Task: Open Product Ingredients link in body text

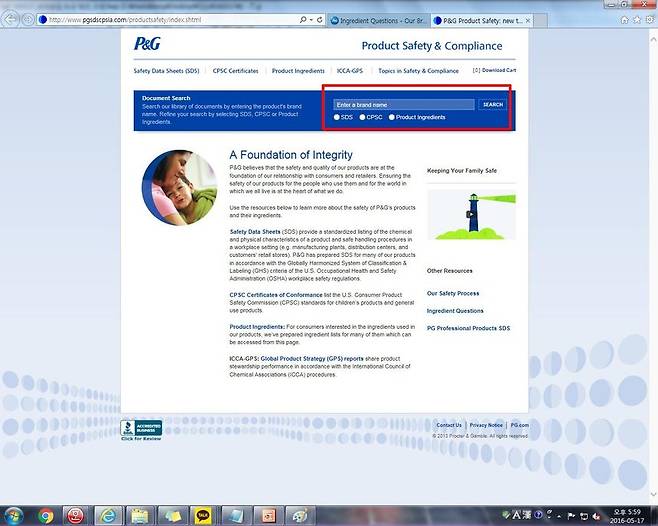Action: (257, 327)
